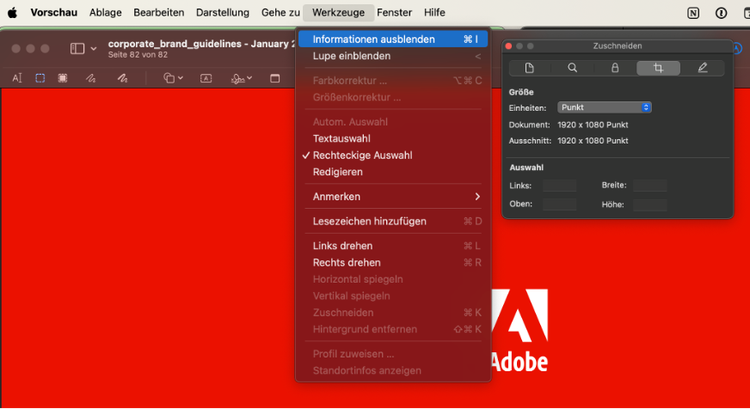Open the Bearbeiten menu
This screenshot has height=409, width=750.
tap(159, 12)
